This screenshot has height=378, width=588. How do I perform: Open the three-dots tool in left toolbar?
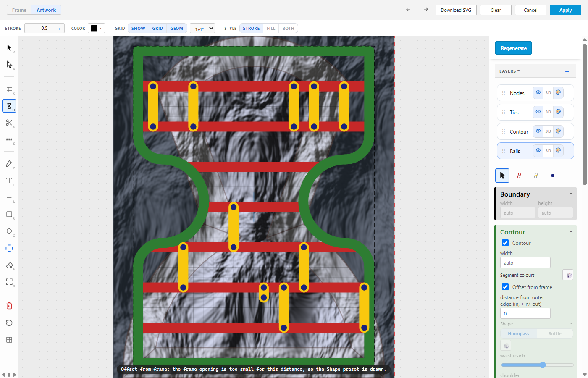[9, 139]
